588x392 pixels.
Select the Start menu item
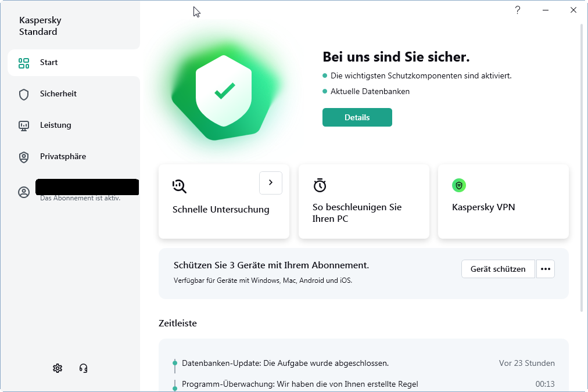(x=73, y=63)
